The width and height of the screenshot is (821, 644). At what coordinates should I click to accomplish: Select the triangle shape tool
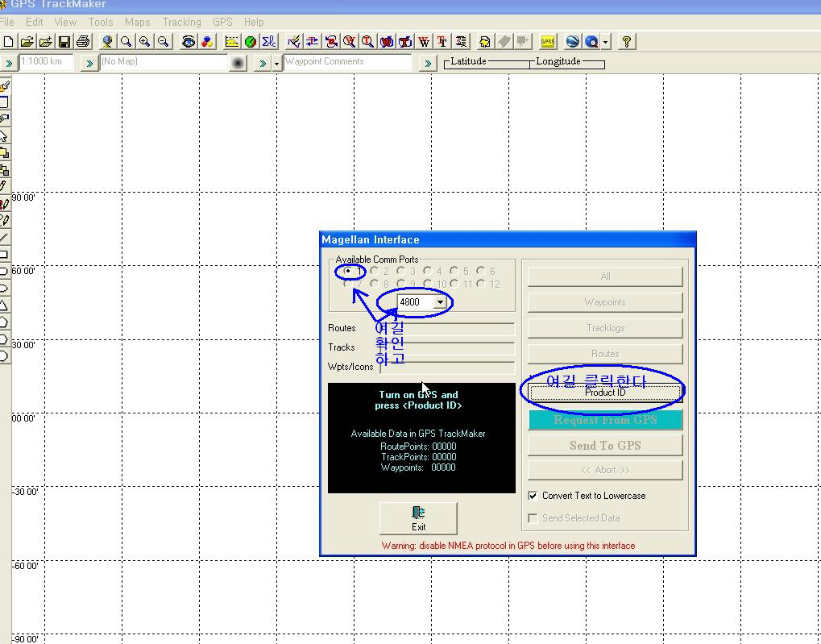pos(4,305)
